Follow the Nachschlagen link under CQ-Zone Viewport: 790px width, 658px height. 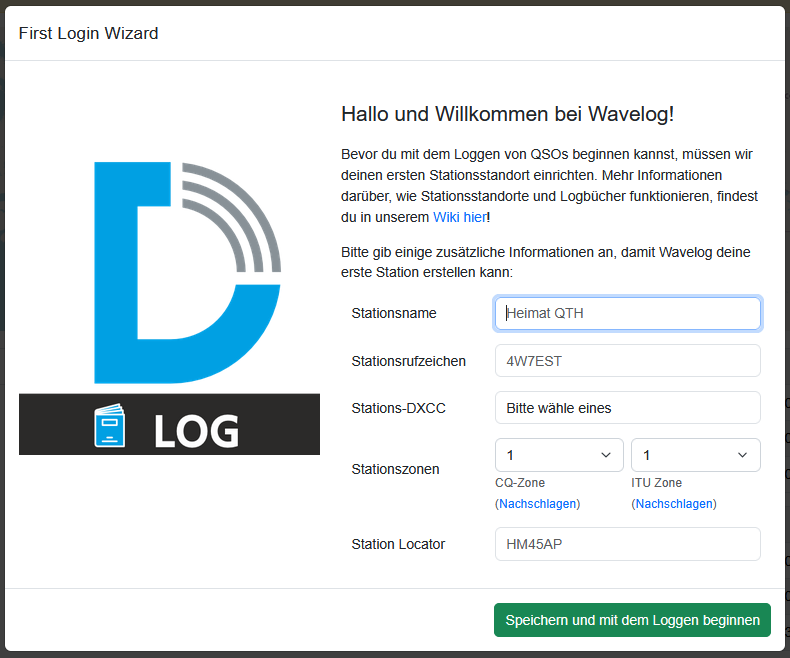tap(538, 504)
